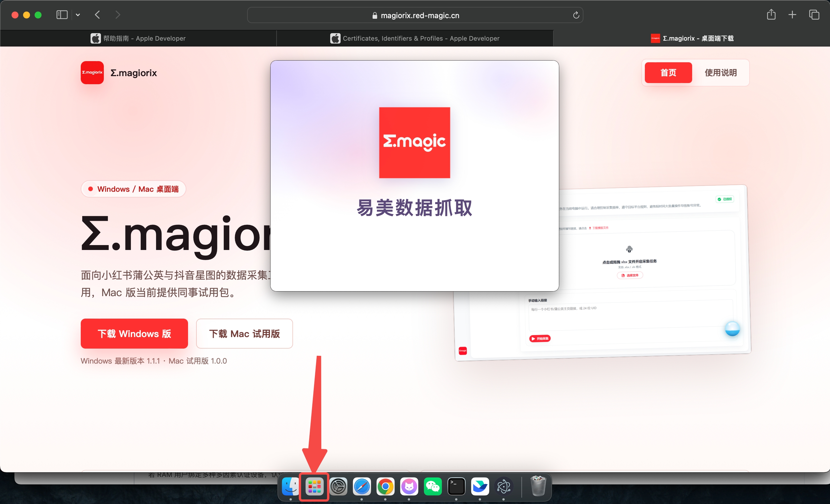Click the lock icon in the address bar
830x504 pixels.
[x=375, y=16]
